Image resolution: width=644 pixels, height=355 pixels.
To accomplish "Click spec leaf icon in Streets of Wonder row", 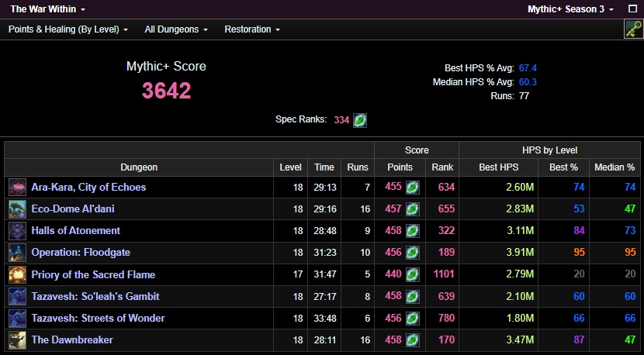I will coord(412,318).
